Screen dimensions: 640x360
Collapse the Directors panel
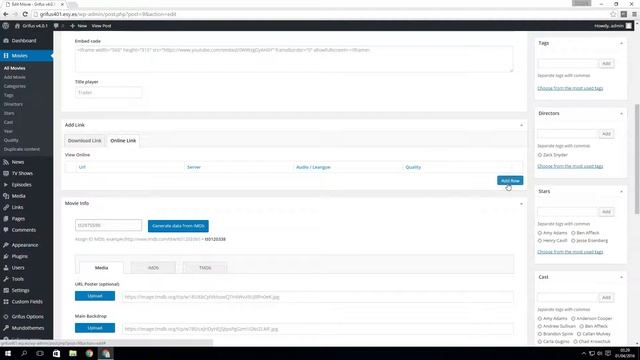pos(621,113)
